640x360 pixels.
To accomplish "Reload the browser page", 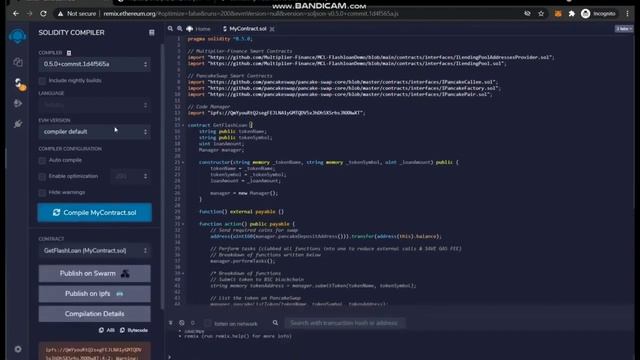I will tap(43, 13).
